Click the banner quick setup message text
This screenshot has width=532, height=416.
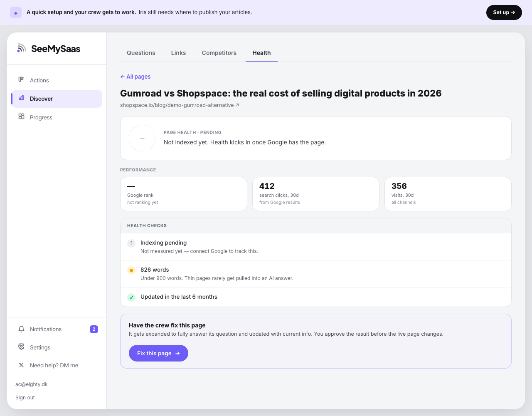pos(139,12)
